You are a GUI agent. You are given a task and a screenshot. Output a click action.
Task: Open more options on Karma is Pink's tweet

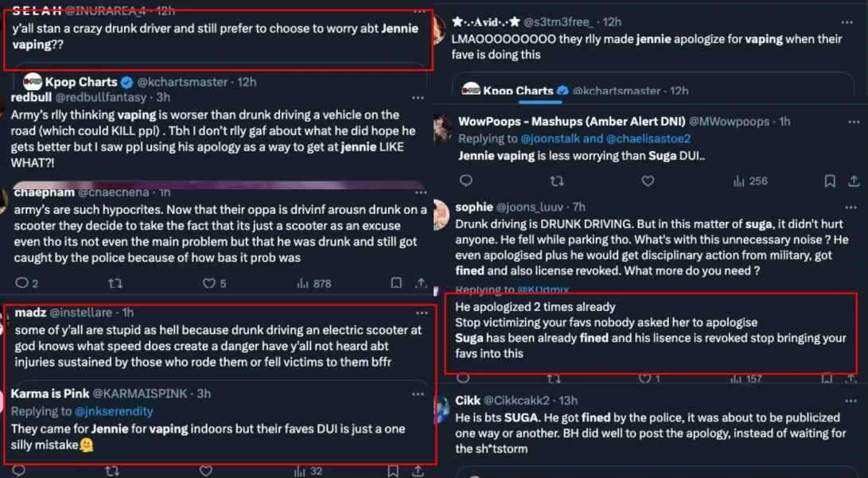[x=418, y=393]
